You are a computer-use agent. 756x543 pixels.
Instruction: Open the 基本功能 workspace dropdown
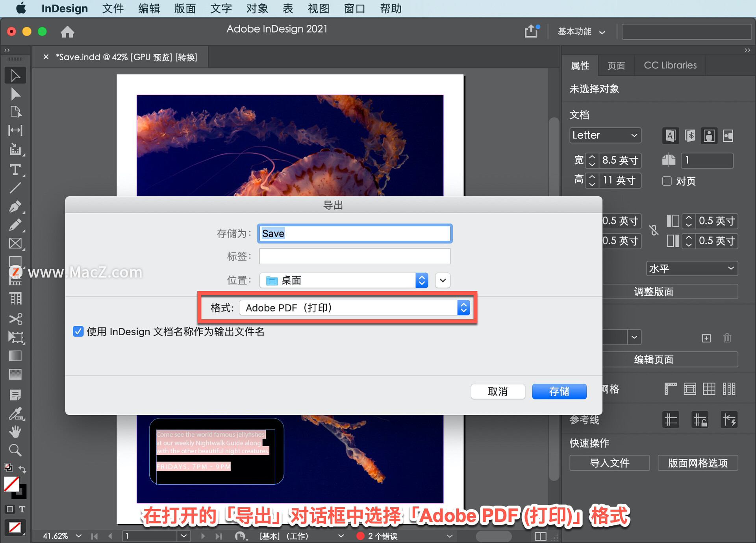581,31
